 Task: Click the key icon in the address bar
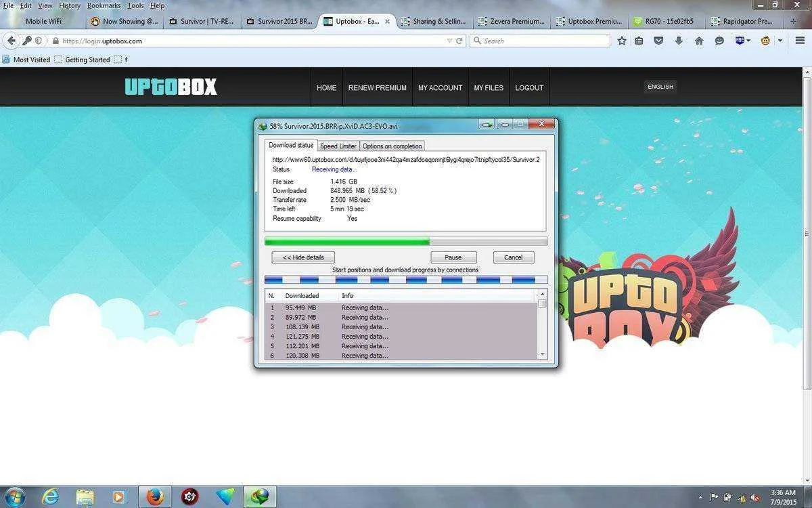coord(27,41)
